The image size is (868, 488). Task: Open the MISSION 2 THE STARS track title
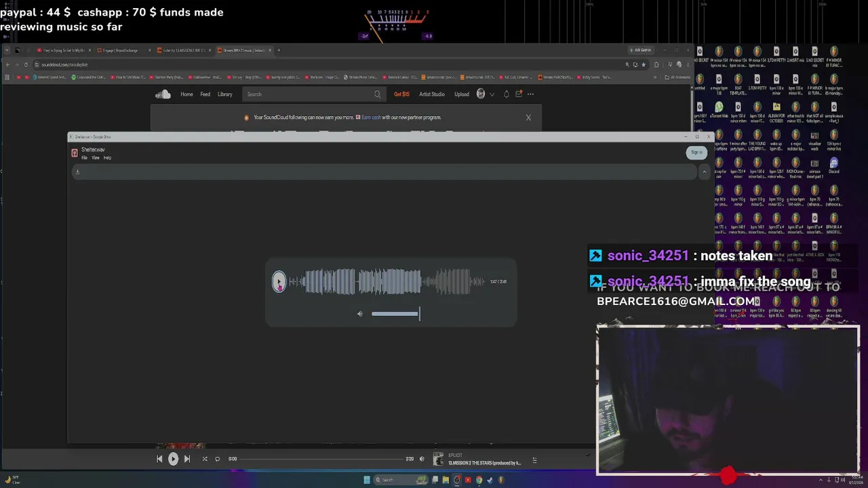tap(484, 463)
